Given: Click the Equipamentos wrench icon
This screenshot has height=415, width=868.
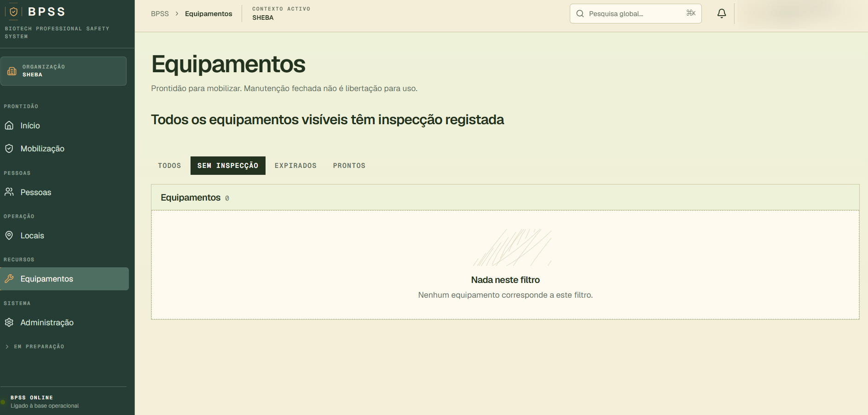Looking at the screenshot, I should click(9, 279).
